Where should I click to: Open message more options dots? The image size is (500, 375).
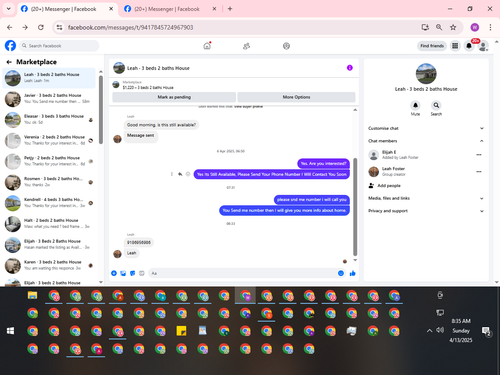[x=172, y=174]
